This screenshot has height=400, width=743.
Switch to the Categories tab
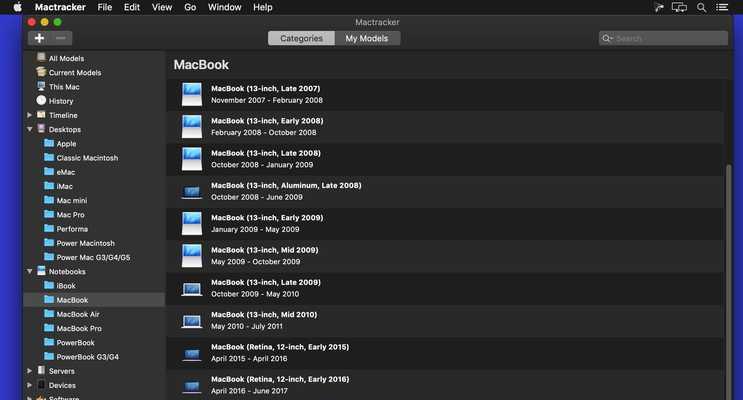point(301,38)
